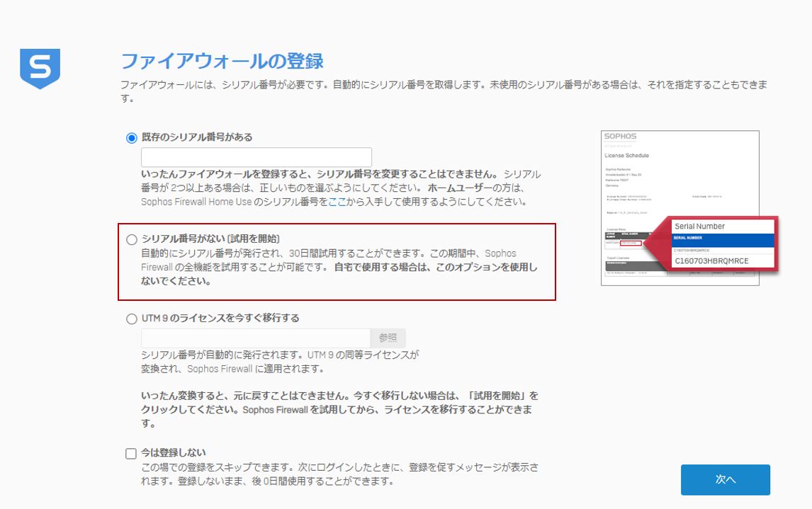This screenshot has width=812, height=509.
Task: Click the ファイアウォールの登録 heading
Action: click(222, 61)
